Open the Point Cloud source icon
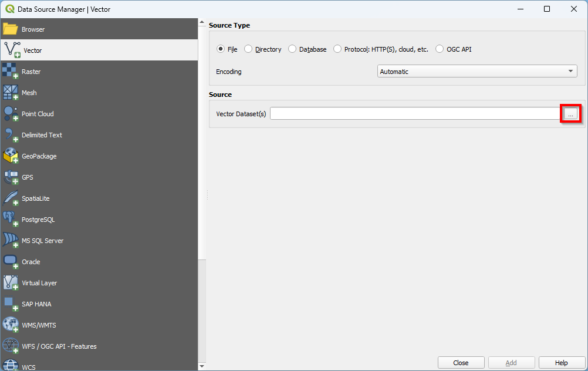The width and height of the screenshot is (588, 371). 11,114
